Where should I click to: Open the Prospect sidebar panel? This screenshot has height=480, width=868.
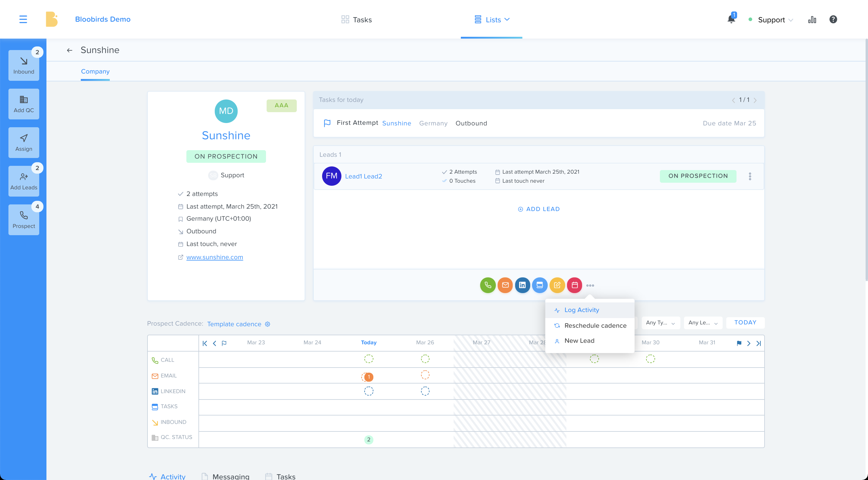pyautogui.click(x=24, y=219)
